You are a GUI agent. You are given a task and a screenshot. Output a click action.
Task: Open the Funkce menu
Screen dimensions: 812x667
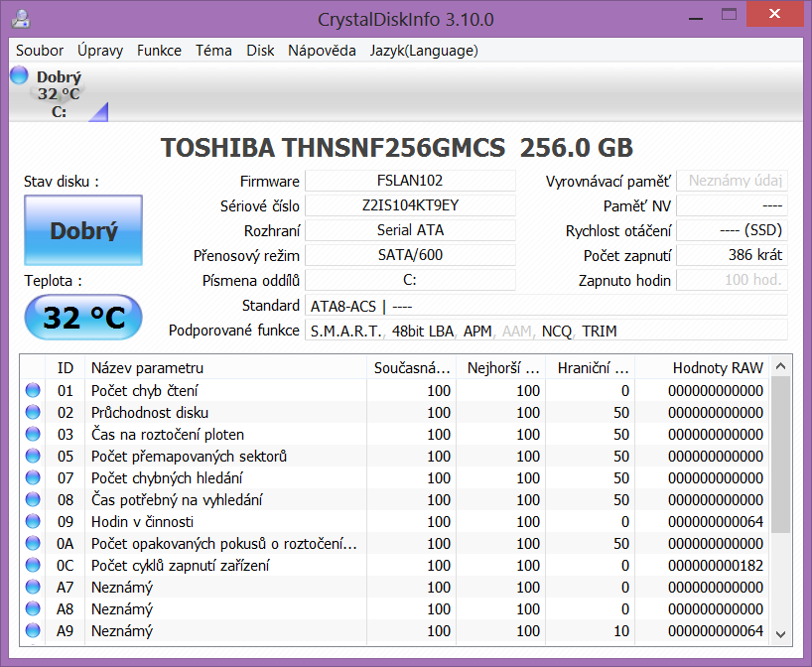[x=159, y=51]
